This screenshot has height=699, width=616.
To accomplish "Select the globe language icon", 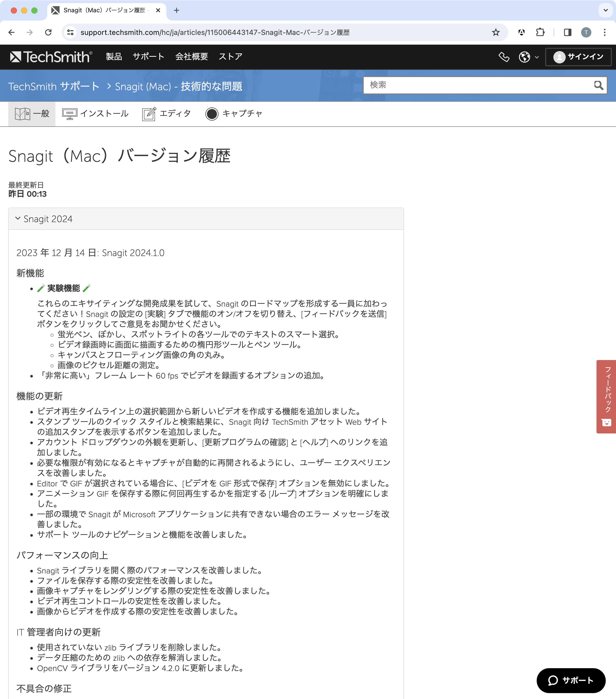I will [x=524, y=57].
